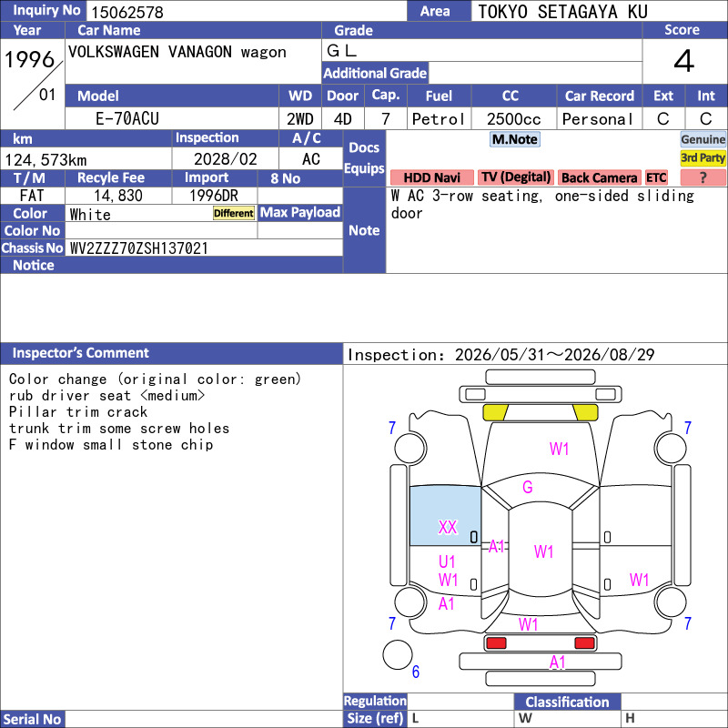Screen dimensions: 728x728
Task: Click the G mark on windshield
Action: click(528, 487)
